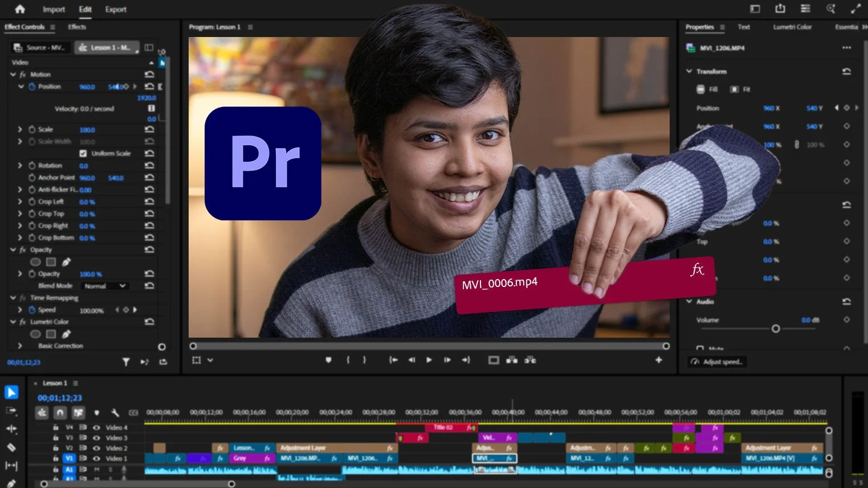
Task: Click the filter properties funnel icon
Action: 126,362
